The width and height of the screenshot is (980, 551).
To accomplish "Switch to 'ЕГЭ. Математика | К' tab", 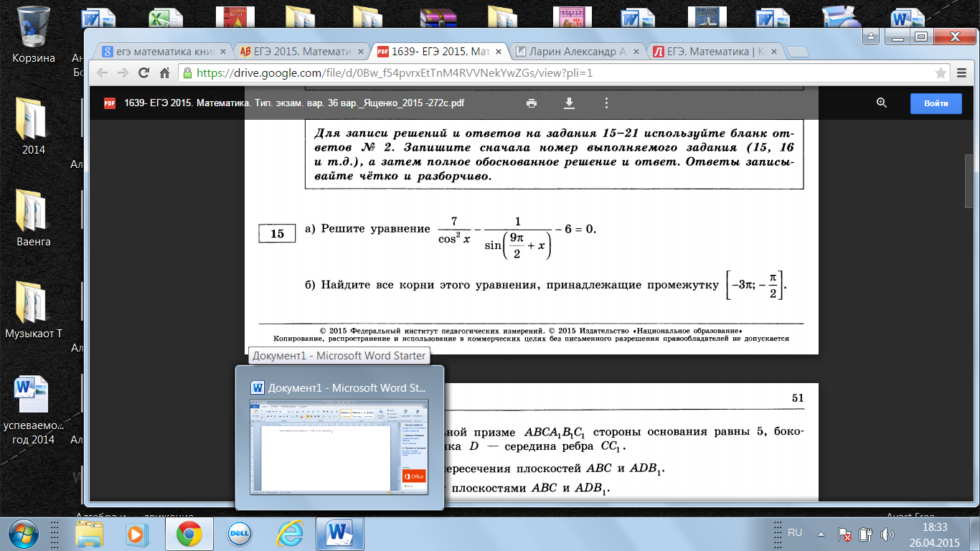I will (715, 52).
